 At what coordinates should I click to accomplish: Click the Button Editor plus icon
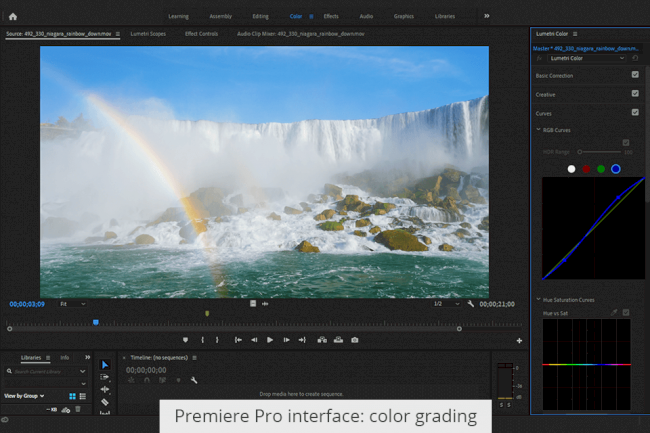[x=519, y=340]
